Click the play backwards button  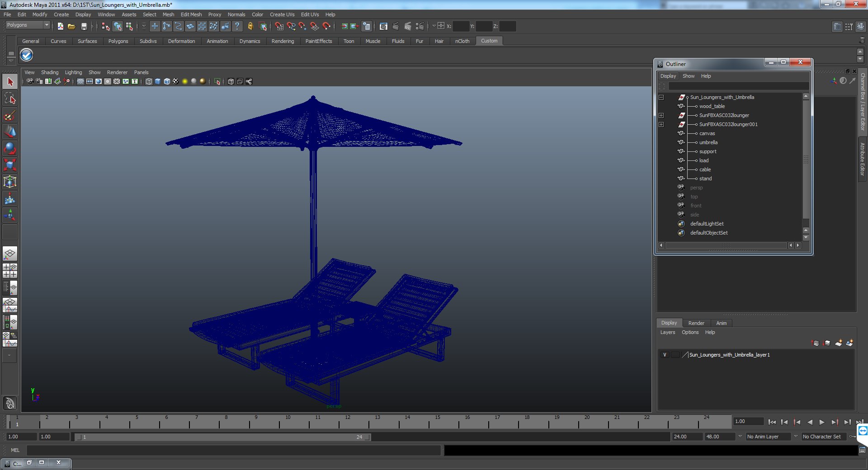click(810, 422)
